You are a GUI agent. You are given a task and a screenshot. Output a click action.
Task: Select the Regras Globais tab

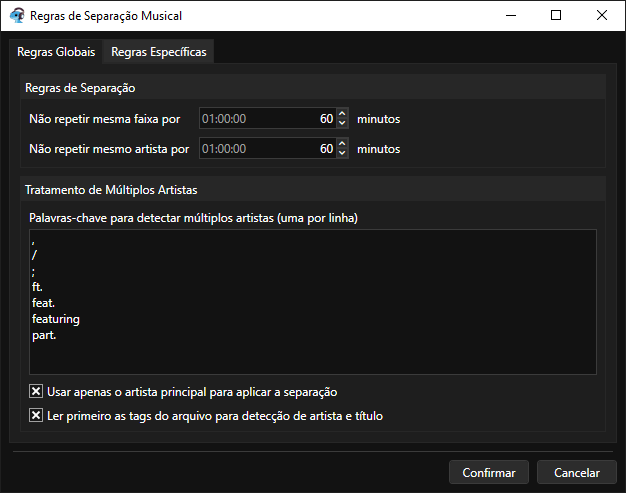click(x=56, y=52)
